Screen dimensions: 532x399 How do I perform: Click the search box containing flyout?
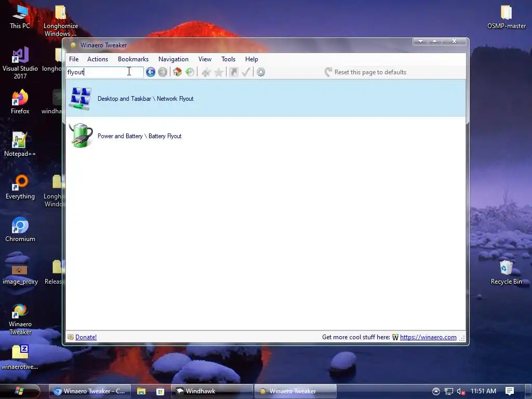click(104, 72)
